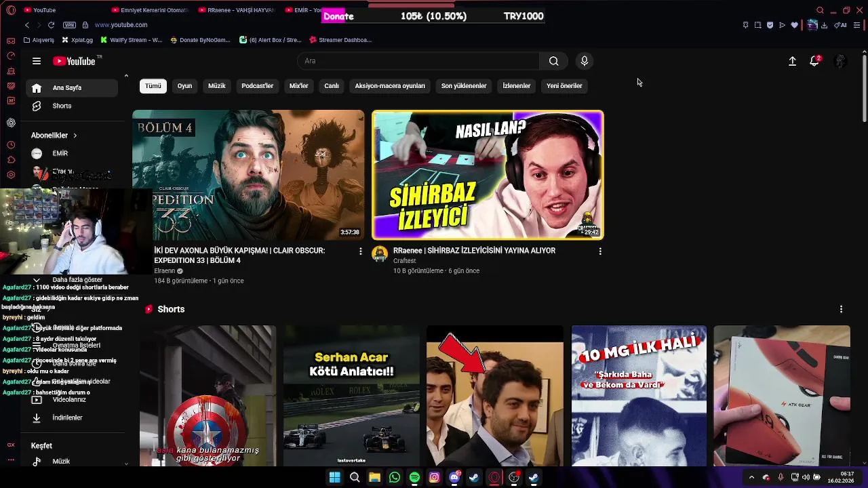
Task: Open Opera easy setup menu icon
Action: tap(857, 25)
